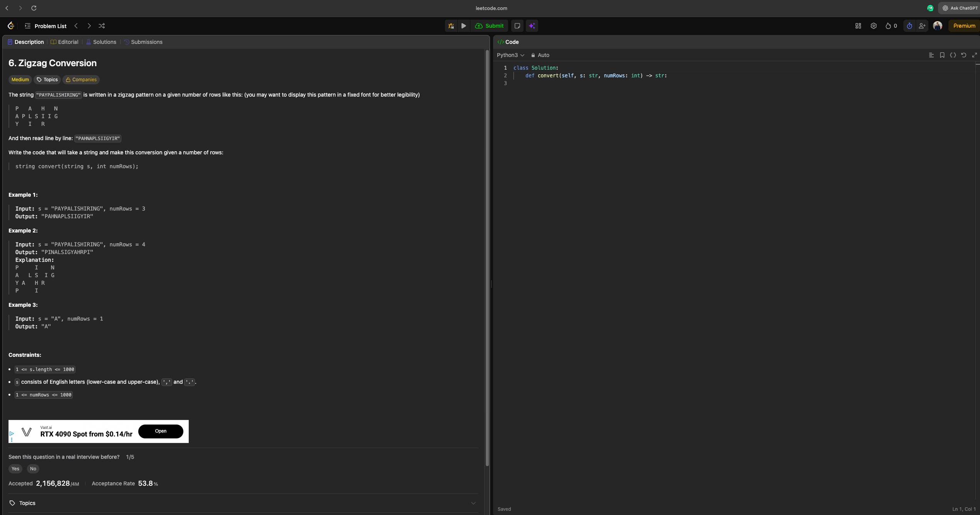View the daily streak flame counter

[891, 26]
